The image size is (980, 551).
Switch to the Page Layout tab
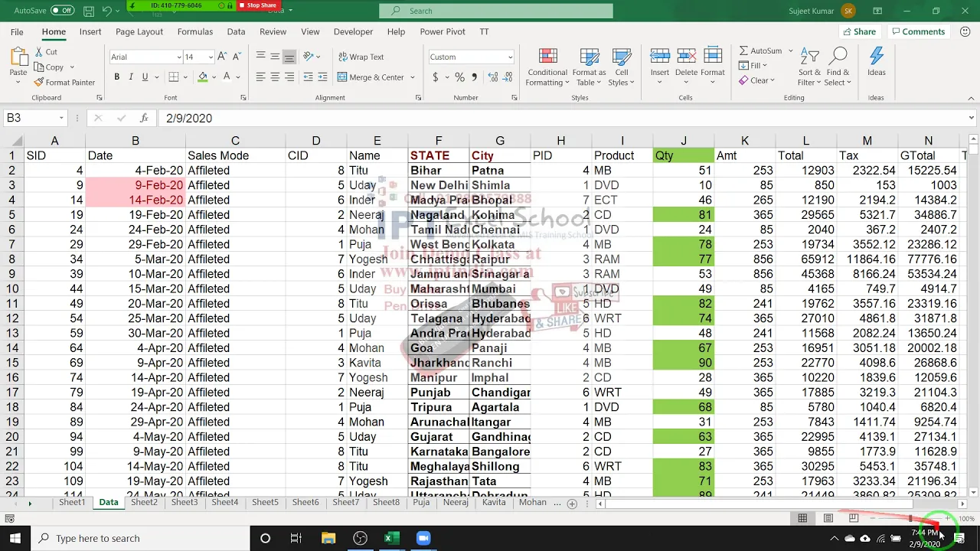click(x=139, y=32)
